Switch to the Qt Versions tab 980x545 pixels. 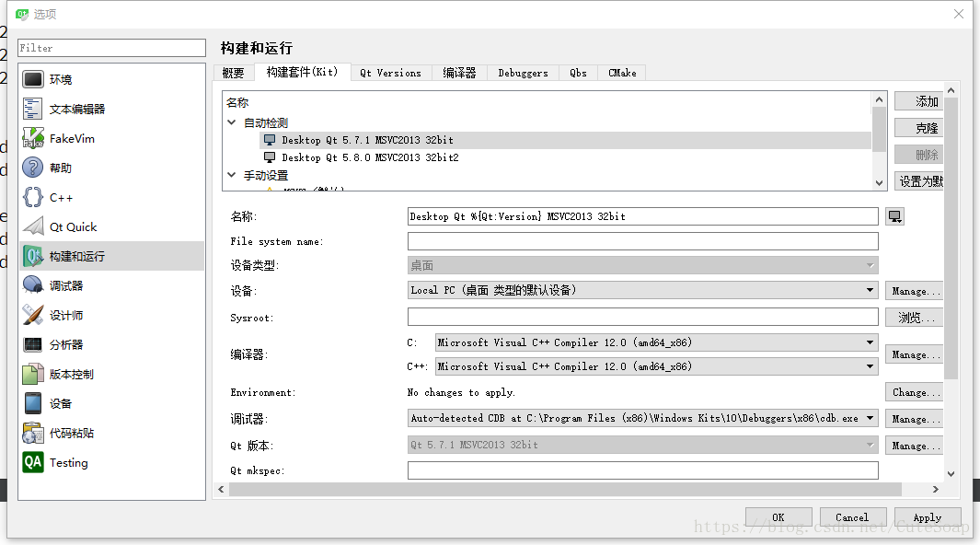(391, 73)
